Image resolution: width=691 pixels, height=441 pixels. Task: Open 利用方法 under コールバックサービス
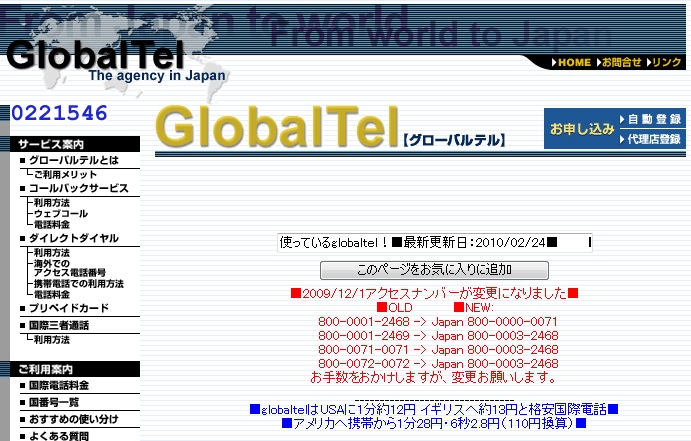[x=52, y=203]
